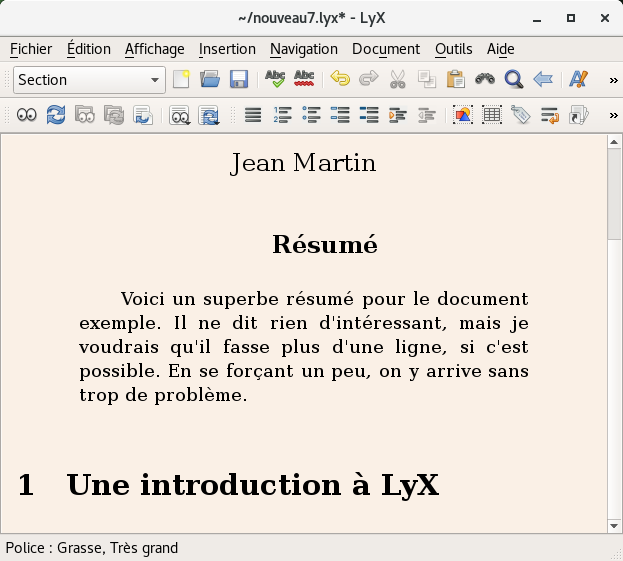Image resolution: width=623 pixels, height=561 pixels.
Task: Open the Section paragraph style dropdown
Action: 89,80
